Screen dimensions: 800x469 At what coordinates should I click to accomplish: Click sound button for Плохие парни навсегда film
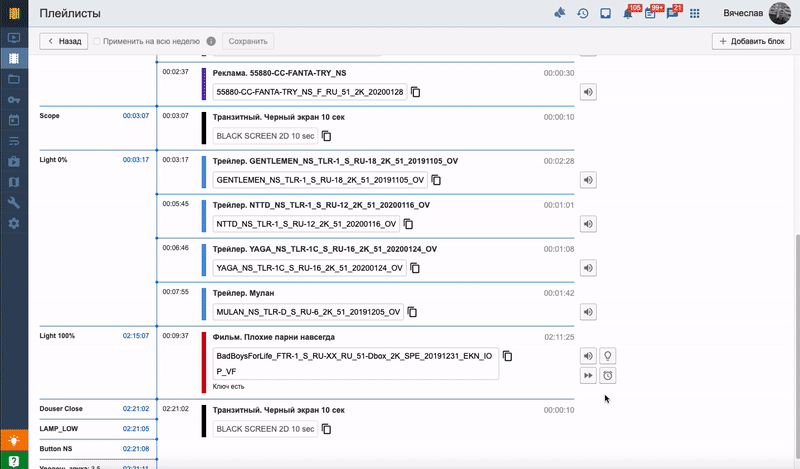pyautogui.click(x=588, y=356)
